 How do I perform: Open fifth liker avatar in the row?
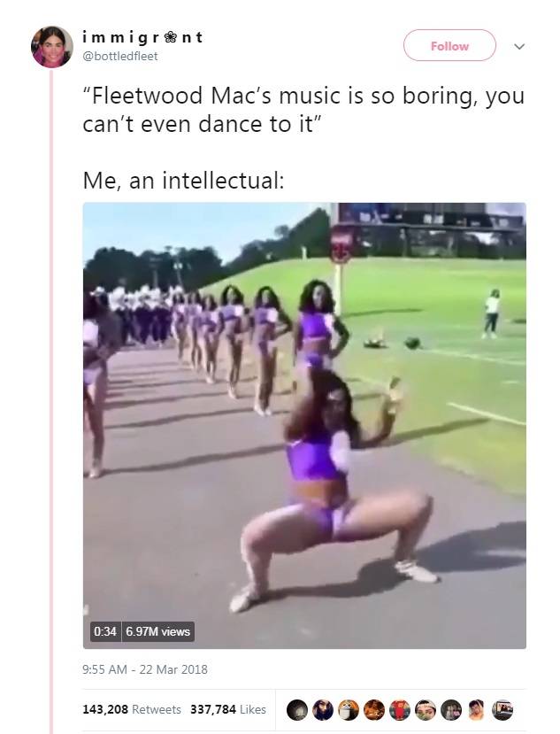point(400,710)
